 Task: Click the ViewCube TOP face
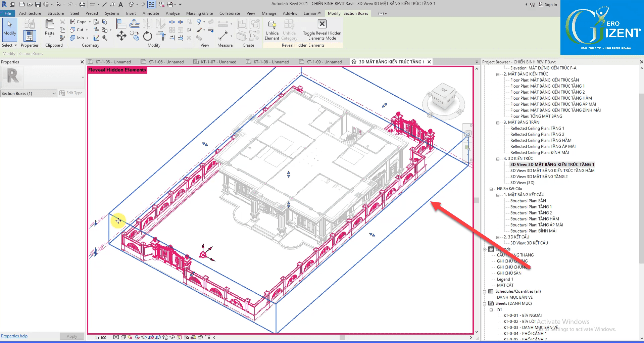point(444,90)
